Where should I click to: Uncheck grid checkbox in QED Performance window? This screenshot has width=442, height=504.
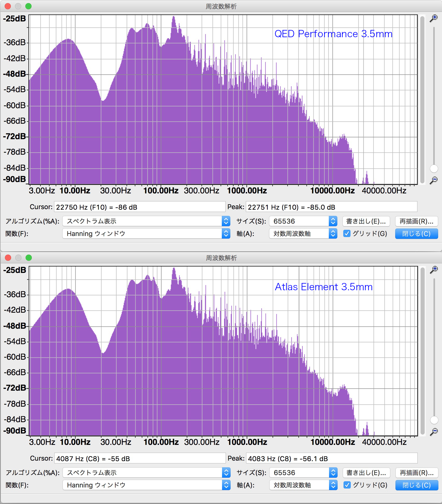point(347,233)
